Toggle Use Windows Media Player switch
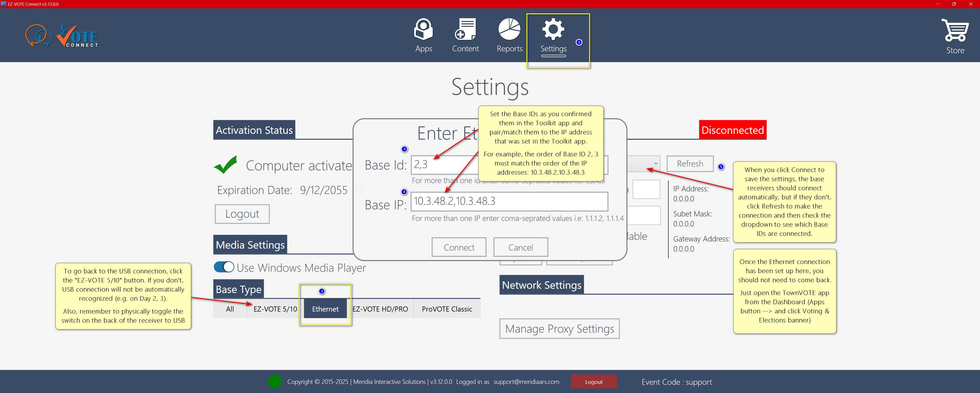This screenshot has width=980, height=393. [224, 267]
